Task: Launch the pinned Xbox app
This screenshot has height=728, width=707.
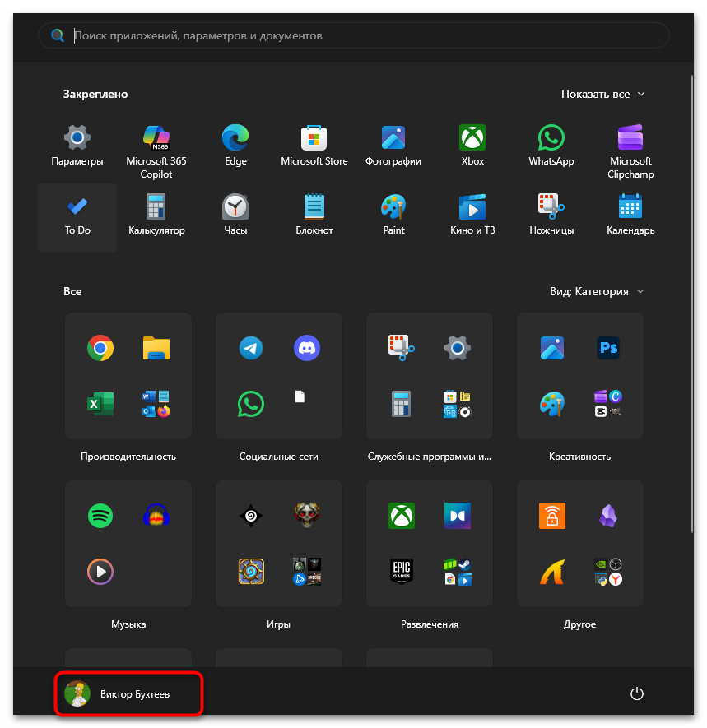Action: [472, 146]
